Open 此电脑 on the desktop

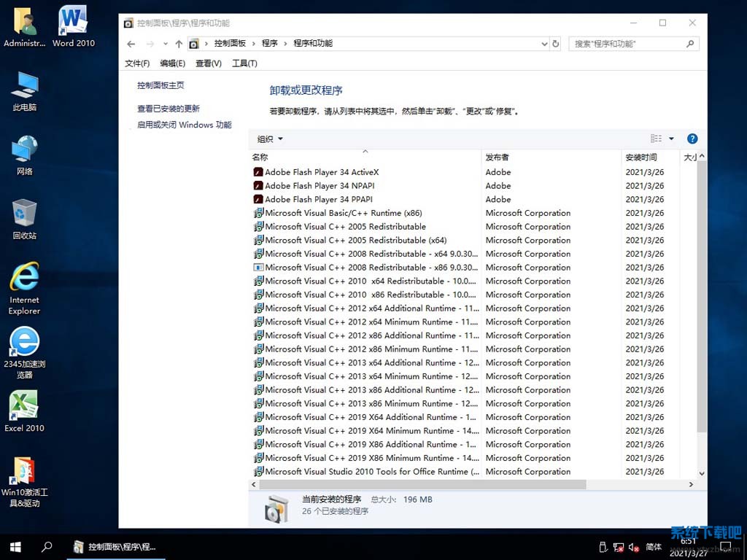pos(24,87)
